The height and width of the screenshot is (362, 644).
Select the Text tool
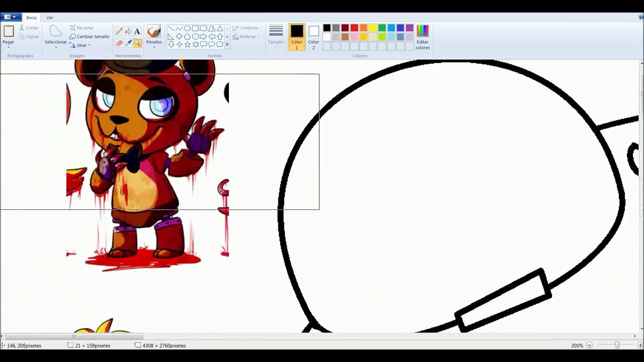click(x=137, y=31)
